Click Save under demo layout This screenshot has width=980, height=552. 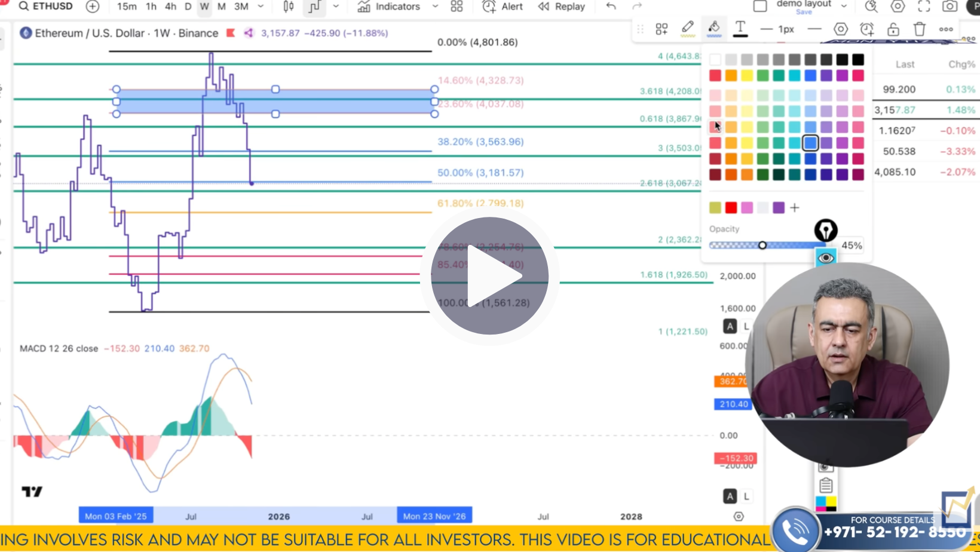(804, 12)
